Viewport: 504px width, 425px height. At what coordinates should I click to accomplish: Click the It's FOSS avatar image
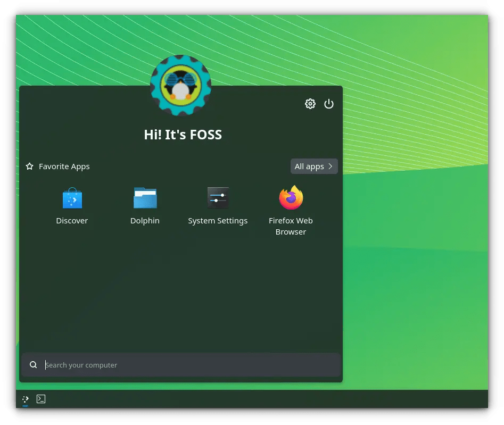181,86
